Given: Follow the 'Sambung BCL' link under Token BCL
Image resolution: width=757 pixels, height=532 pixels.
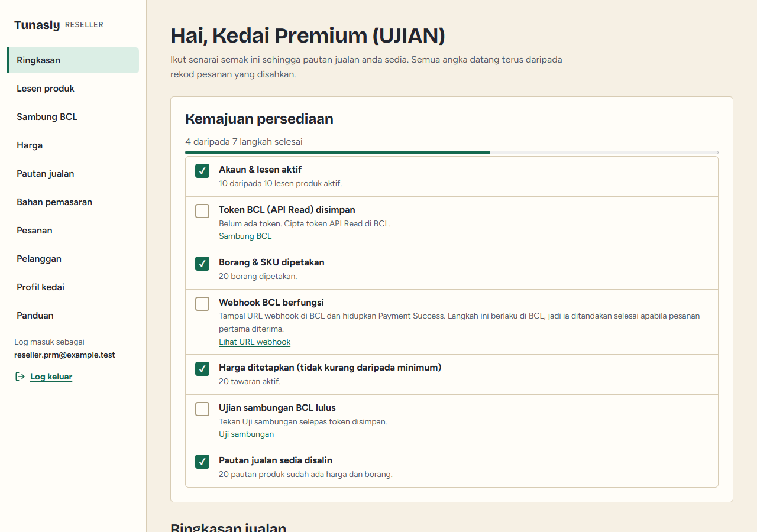Looking at the screenshot, I should pyautogui.click(x=245, y=236).
